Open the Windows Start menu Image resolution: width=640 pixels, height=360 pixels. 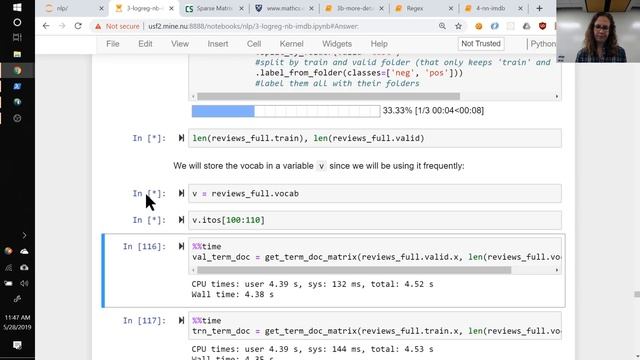click(17, 7)
